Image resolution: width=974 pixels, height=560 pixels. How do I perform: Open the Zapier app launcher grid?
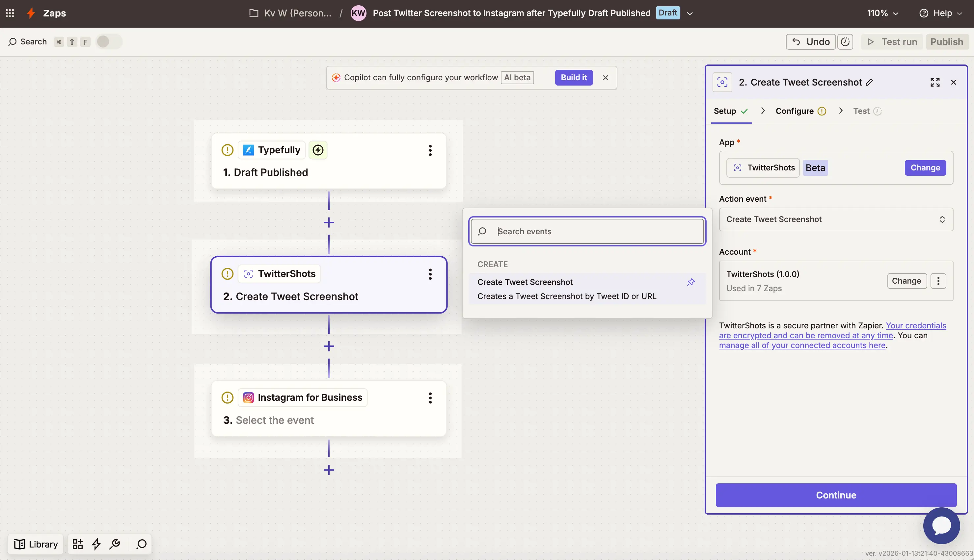click(10, 13)
